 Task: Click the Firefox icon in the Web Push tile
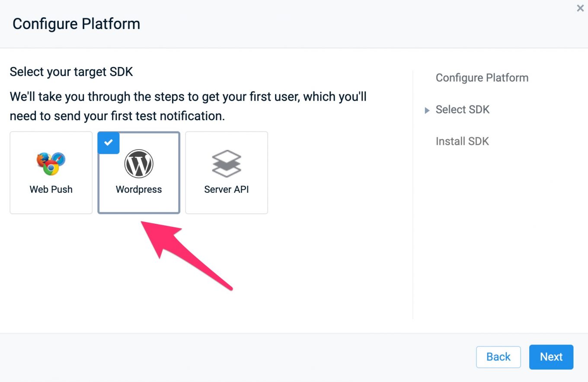pos(43,159)
